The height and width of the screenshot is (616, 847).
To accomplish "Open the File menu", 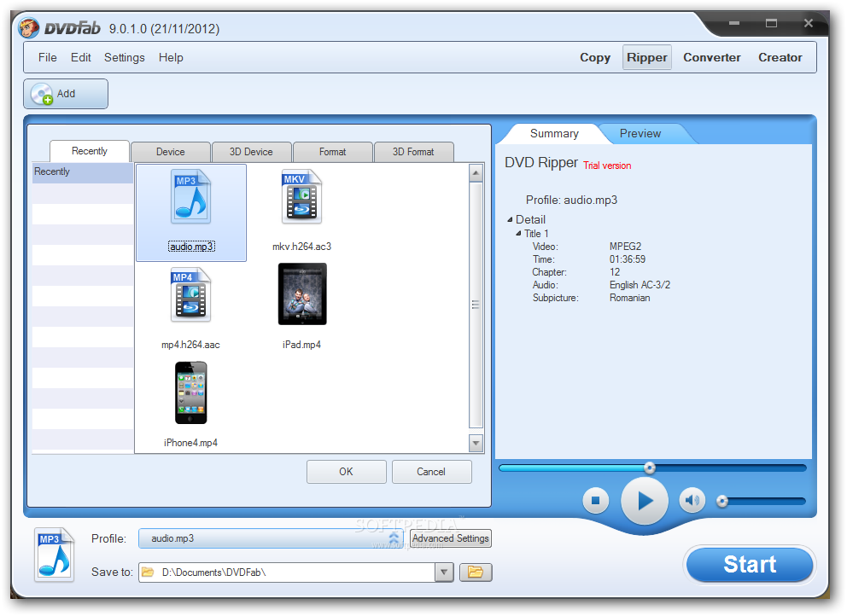I will tap(48, 58).
